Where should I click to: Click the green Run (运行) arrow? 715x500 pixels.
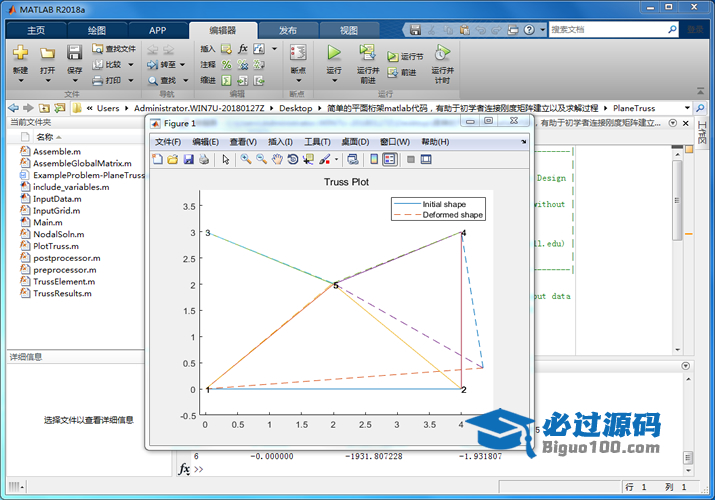point(334,52)
